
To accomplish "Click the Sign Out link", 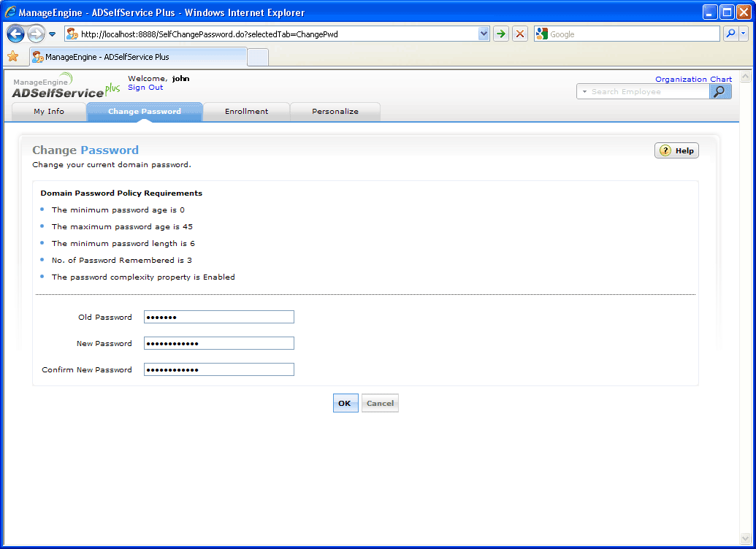I will (145, 88).
